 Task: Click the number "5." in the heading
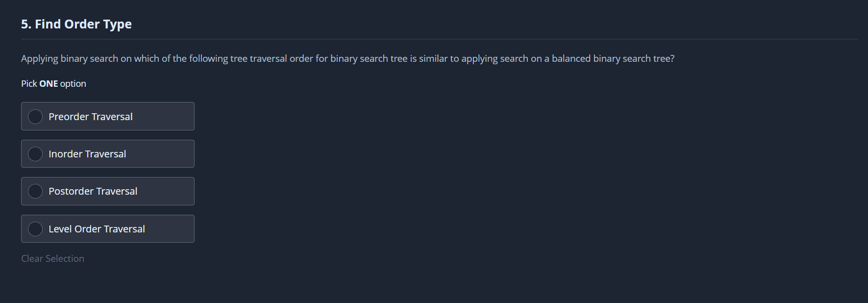coord(26,24)
